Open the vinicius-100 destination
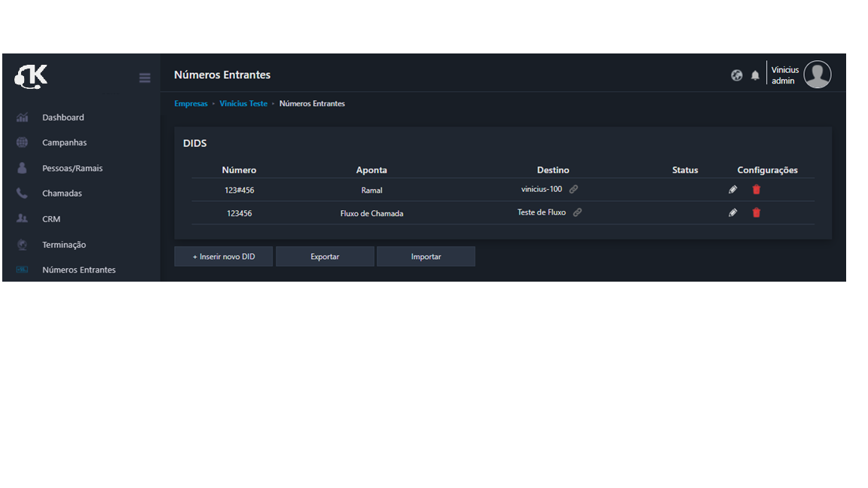This screenshot has width=868, height=488. click(x=542, y=189)
